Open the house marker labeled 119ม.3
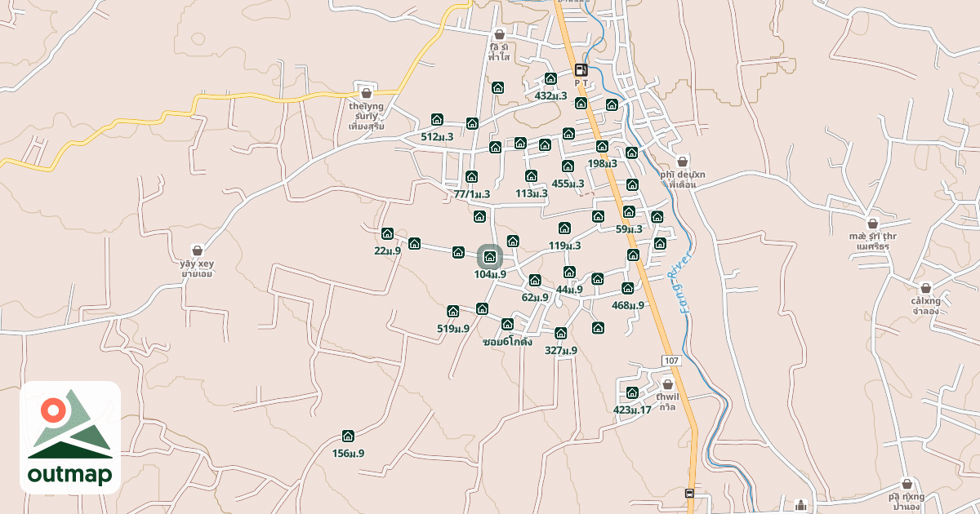Viewport: 980px width, 514px height. click(564, 228)
